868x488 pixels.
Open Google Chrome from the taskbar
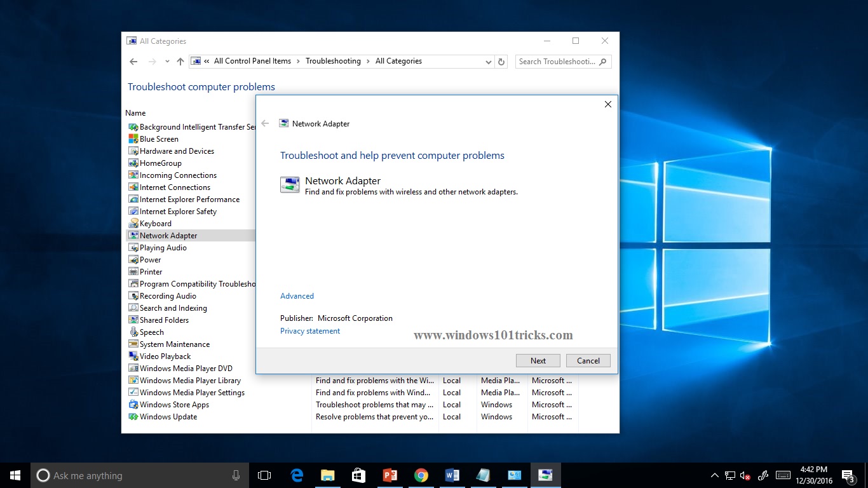421,475
